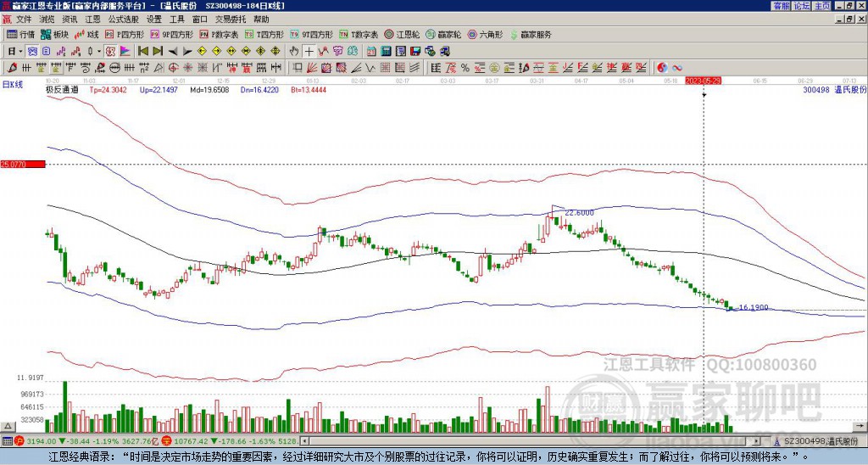Image resolution: width=868 pixels, height=465 pixels.
Task: Click the black right arrow icon
Action: (187, 52)
